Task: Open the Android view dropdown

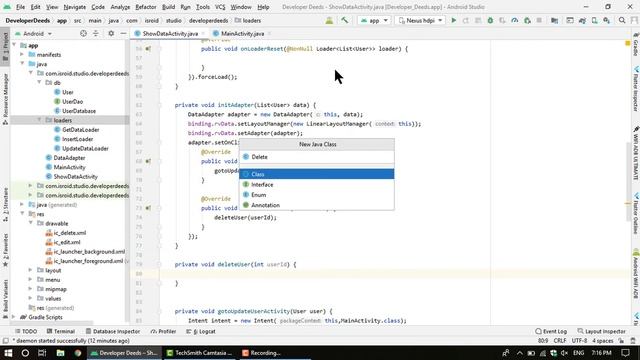Action: click(x=33, y=33)
